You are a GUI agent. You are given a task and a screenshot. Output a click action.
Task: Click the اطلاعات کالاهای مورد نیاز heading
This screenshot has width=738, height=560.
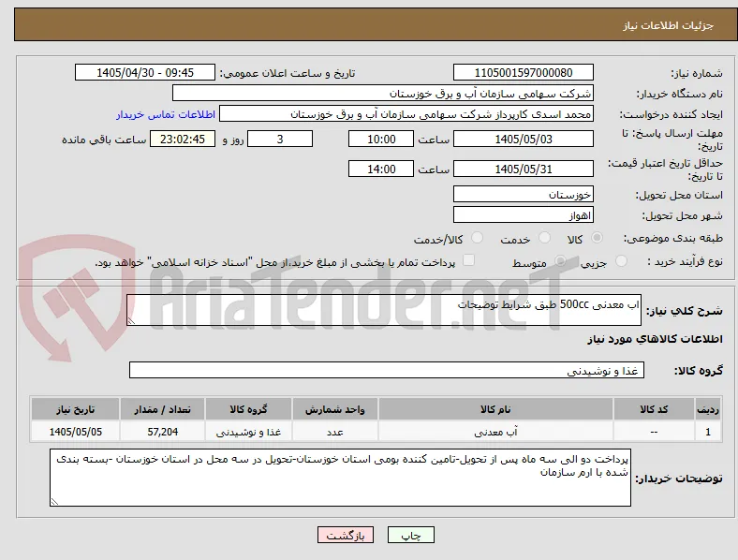[655, 339]
